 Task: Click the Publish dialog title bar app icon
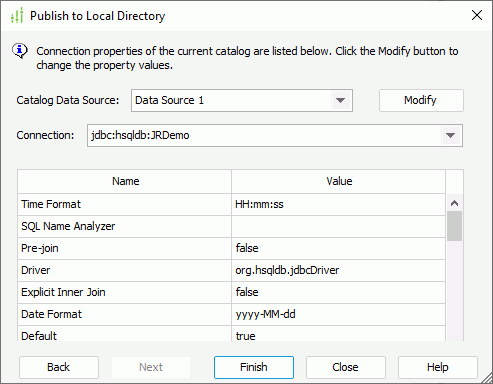click(16, 16)
